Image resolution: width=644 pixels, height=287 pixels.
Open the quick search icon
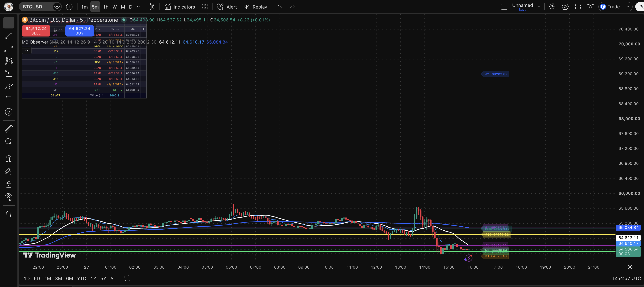[x=552, y=7]
